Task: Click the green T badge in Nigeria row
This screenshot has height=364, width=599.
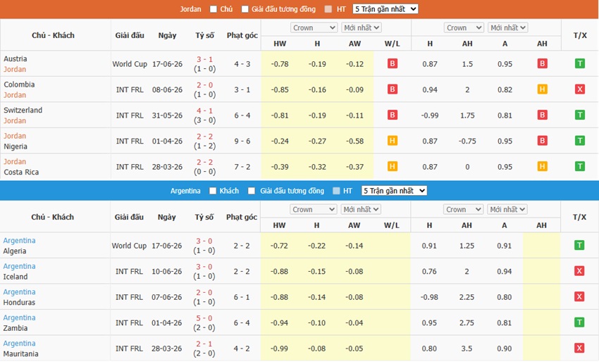Action: pos(580,141)
